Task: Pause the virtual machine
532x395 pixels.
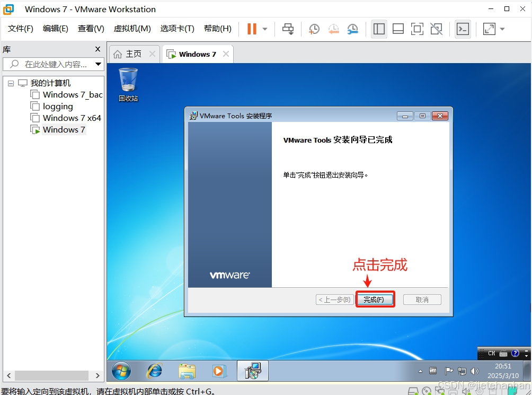Action: (x=252, y=29)
